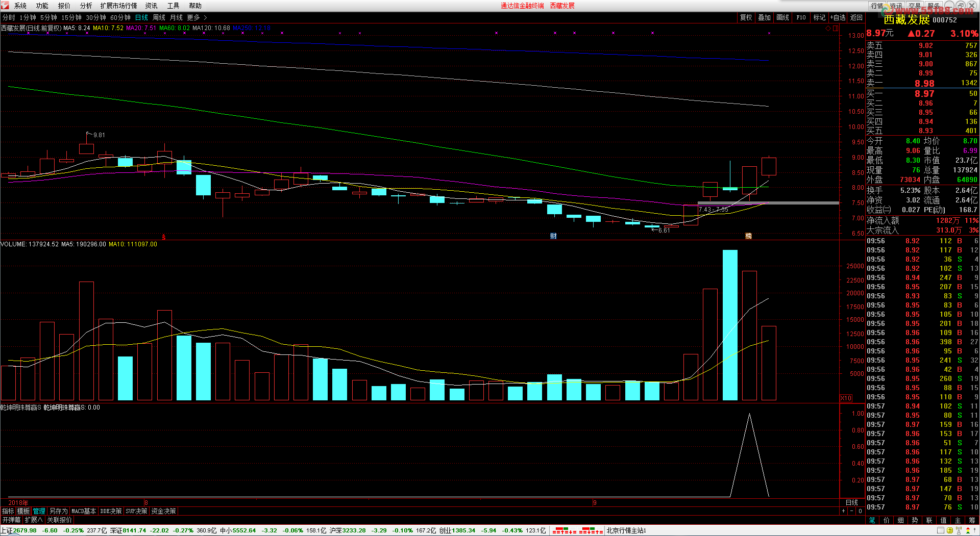
Task: Select the 值 value tab
Action: (x=943, y=520)
